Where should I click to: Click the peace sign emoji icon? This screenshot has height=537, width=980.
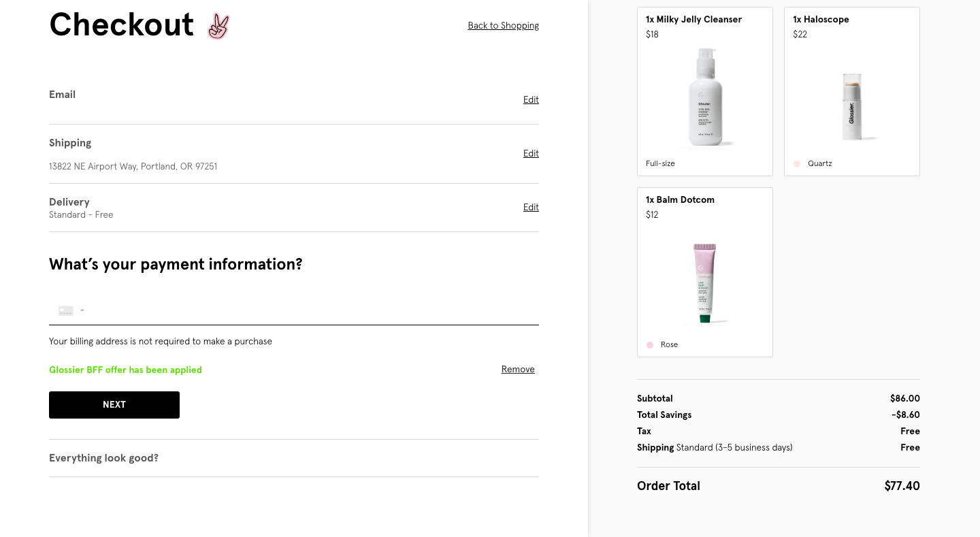(x=218, y=26)
